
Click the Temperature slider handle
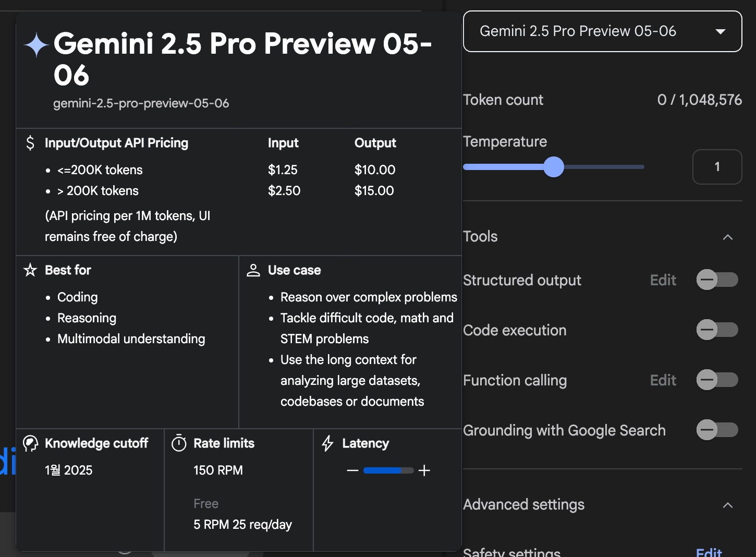pos(554,167)
